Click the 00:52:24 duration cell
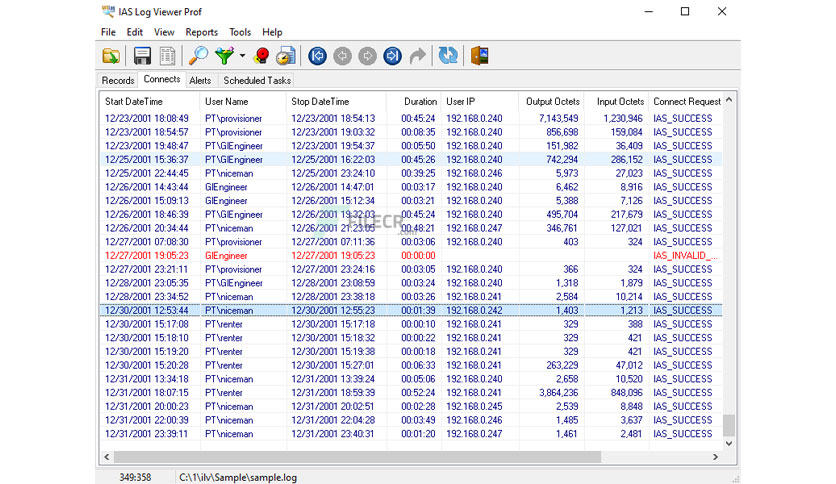 tap(418, 392)
